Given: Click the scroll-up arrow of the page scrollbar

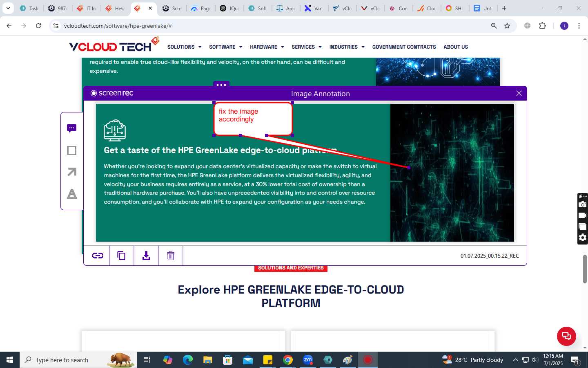Looking at the screenshot, I should pos(585,39).
